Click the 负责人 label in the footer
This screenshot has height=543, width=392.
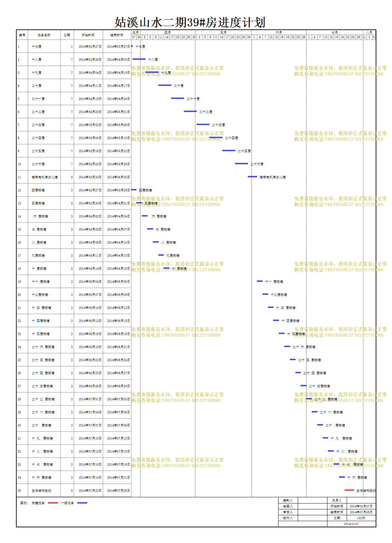point(337,501)
